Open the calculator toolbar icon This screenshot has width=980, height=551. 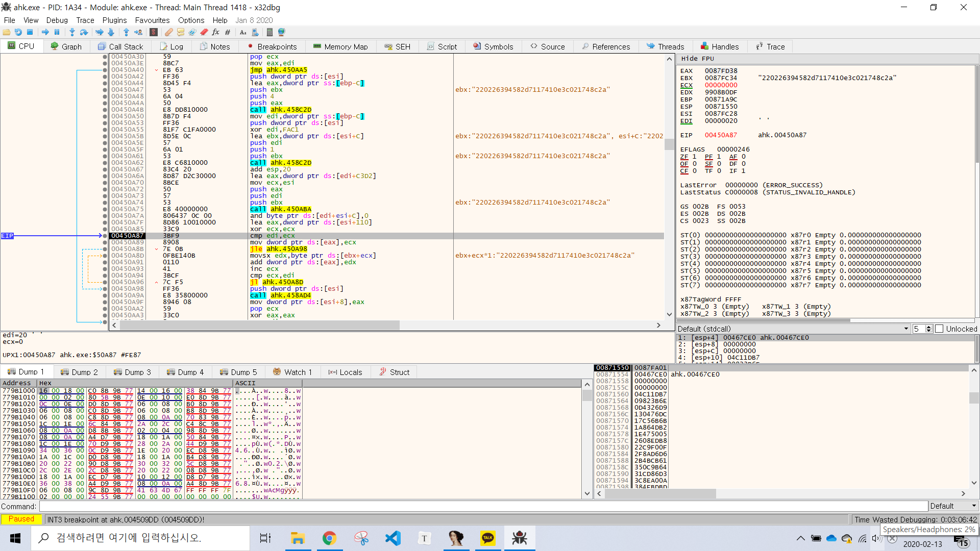pos(269,32)
